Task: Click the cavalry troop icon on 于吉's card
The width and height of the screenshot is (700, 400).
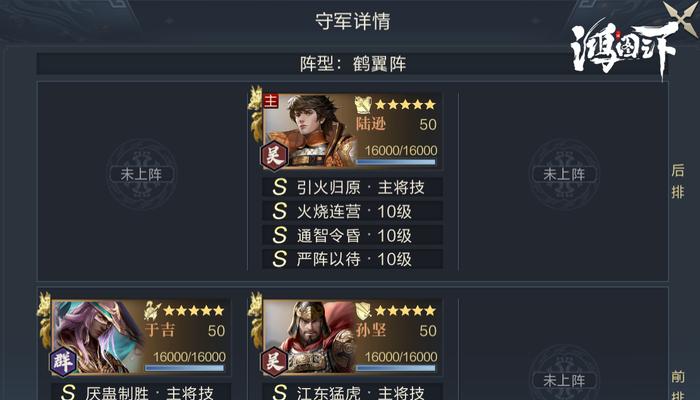Action: (x=152, y=311)
